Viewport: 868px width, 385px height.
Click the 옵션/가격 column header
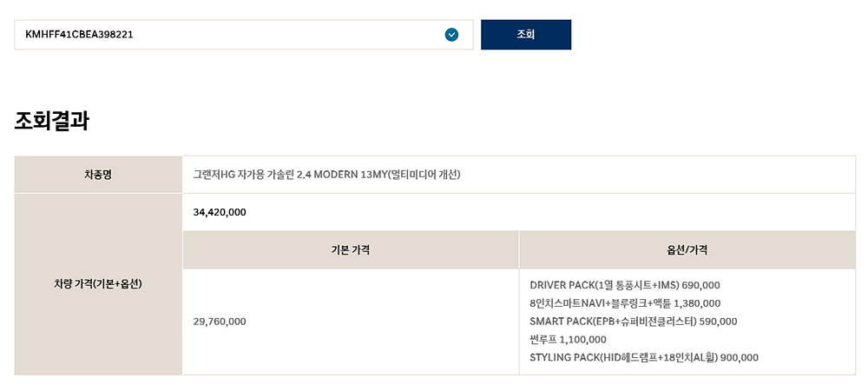pos(687,250)
